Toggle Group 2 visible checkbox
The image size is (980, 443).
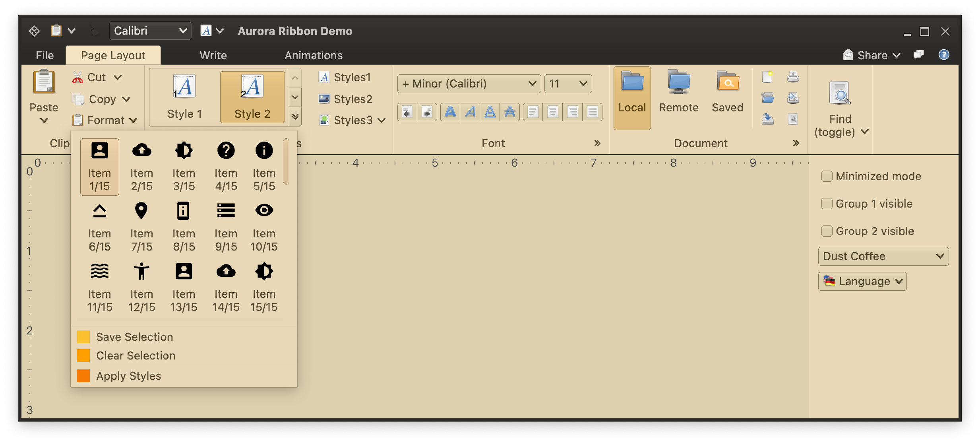tap(827, 231)
